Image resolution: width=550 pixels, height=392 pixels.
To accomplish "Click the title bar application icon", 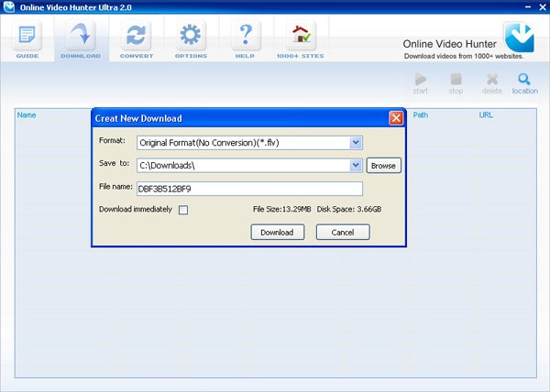I will (9, 6).
